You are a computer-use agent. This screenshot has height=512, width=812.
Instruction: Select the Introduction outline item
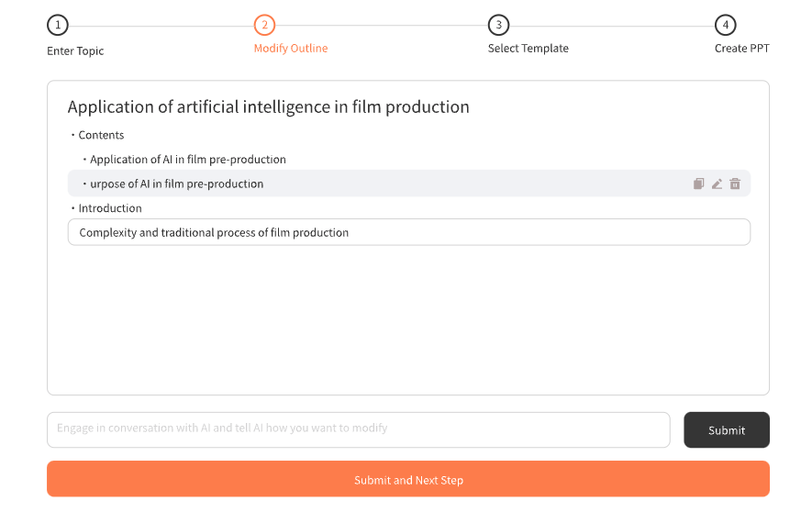[109, 208]
